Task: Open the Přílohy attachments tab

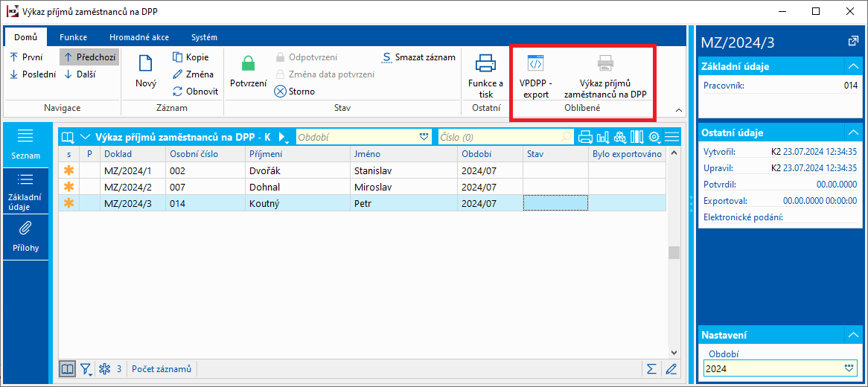Action: (x=26, y=237)
